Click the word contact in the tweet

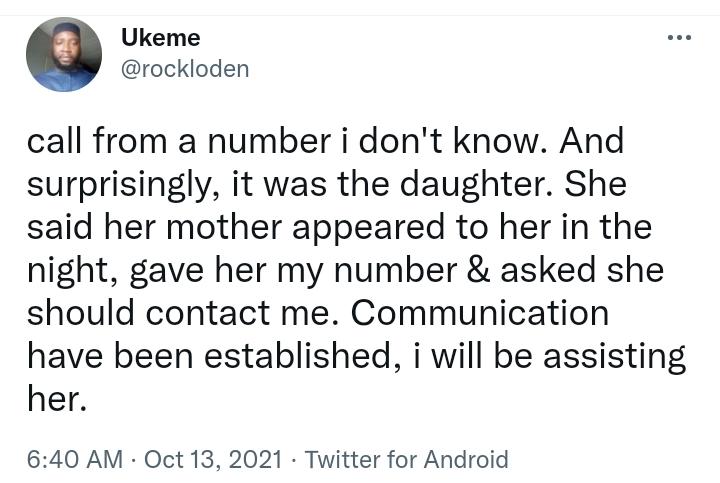click(208, 313)
